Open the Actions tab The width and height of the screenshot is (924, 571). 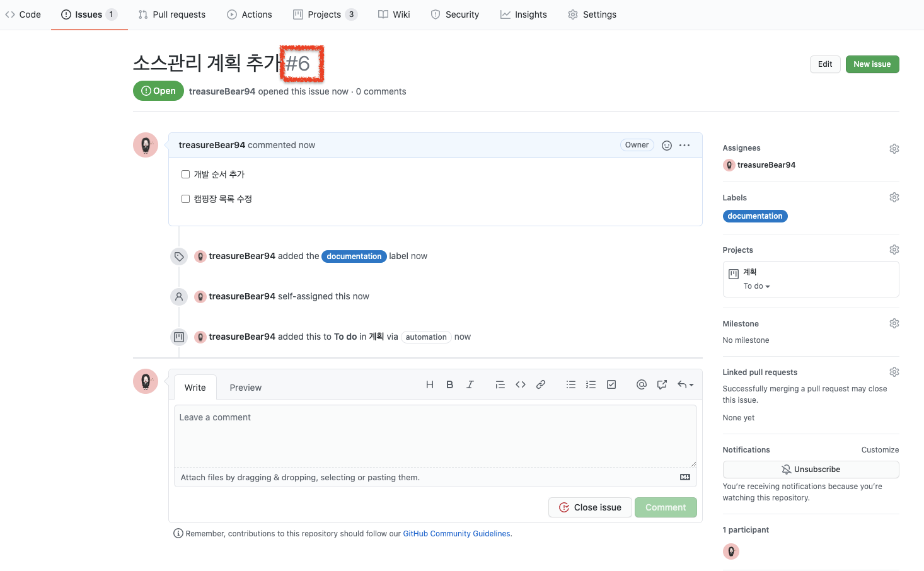250,14
